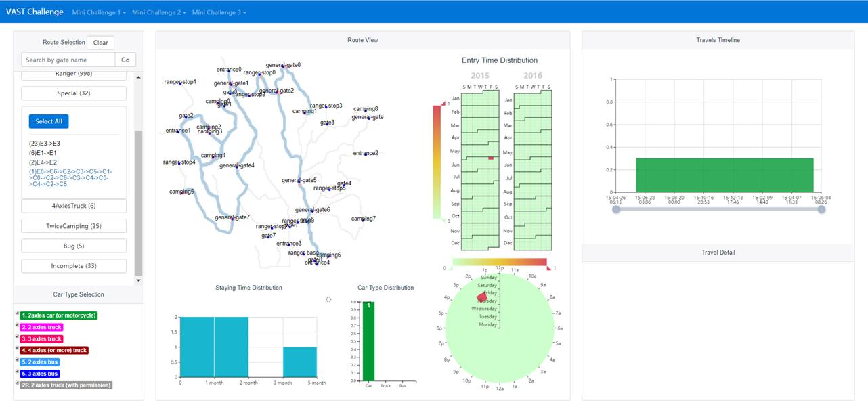The width and height of the screenshot is (868, 415).
Task: Expand the Ranger (998) route group
Action: coord(74,74)
